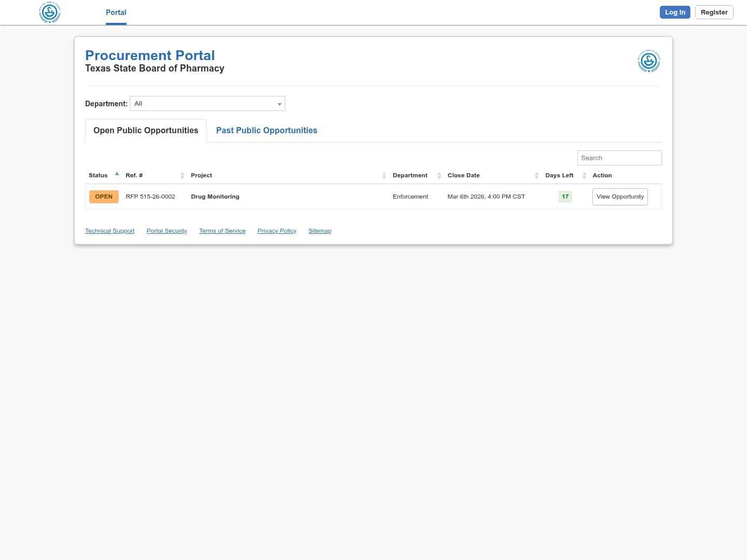Select the Open Public Opportunities tab
This screenshot has height=560, width=747.
point(145,130)
